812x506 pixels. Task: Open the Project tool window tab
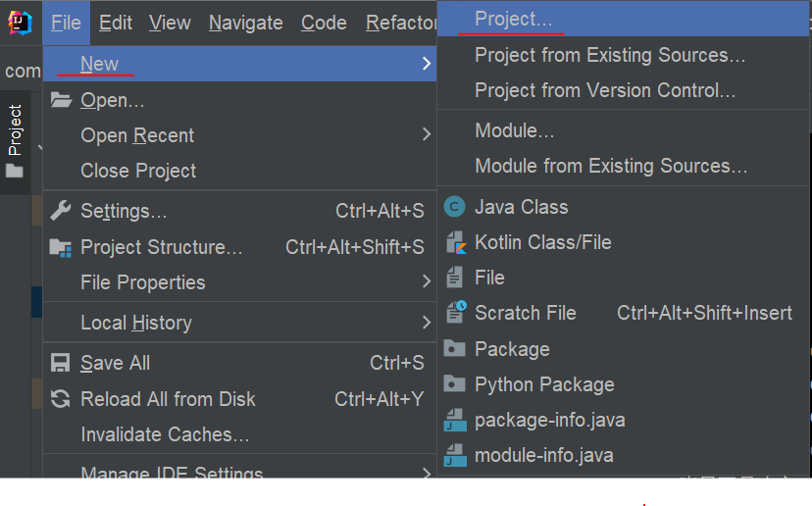click(x=15, y=130)
